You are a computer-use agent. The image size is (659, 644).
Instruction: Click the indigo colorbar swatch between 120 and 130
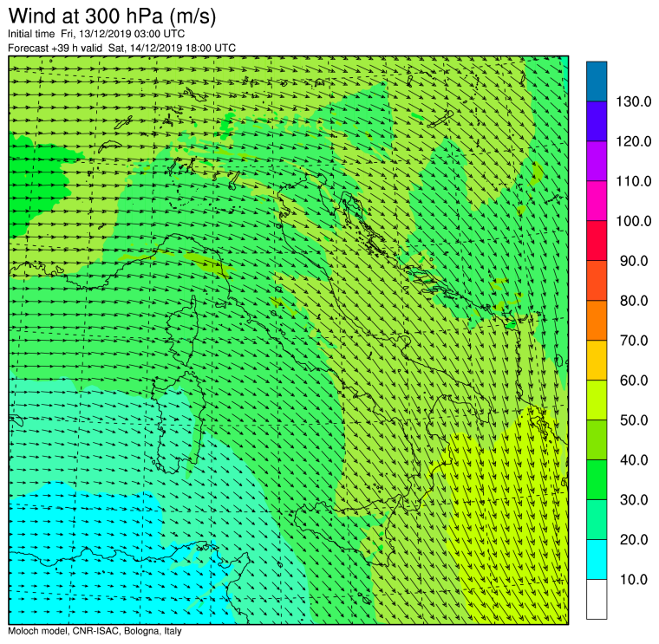(x=597, y=121)
